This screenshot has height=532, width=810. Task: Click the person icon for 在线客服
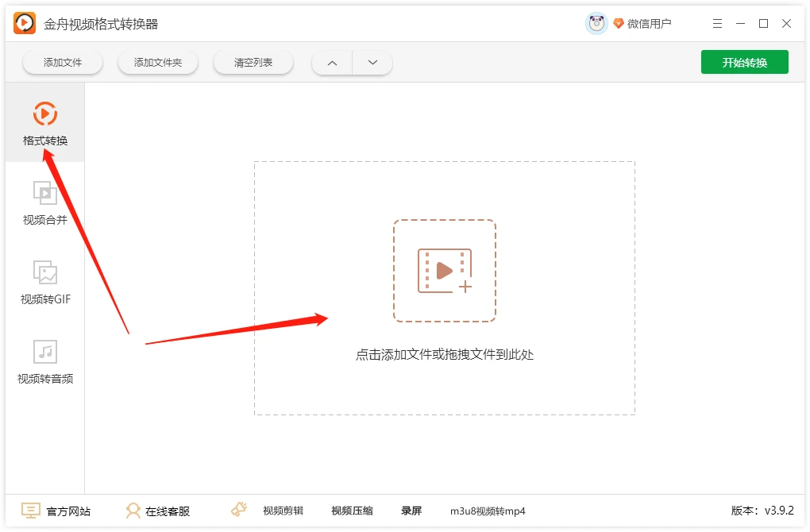[x=133, y=511]
